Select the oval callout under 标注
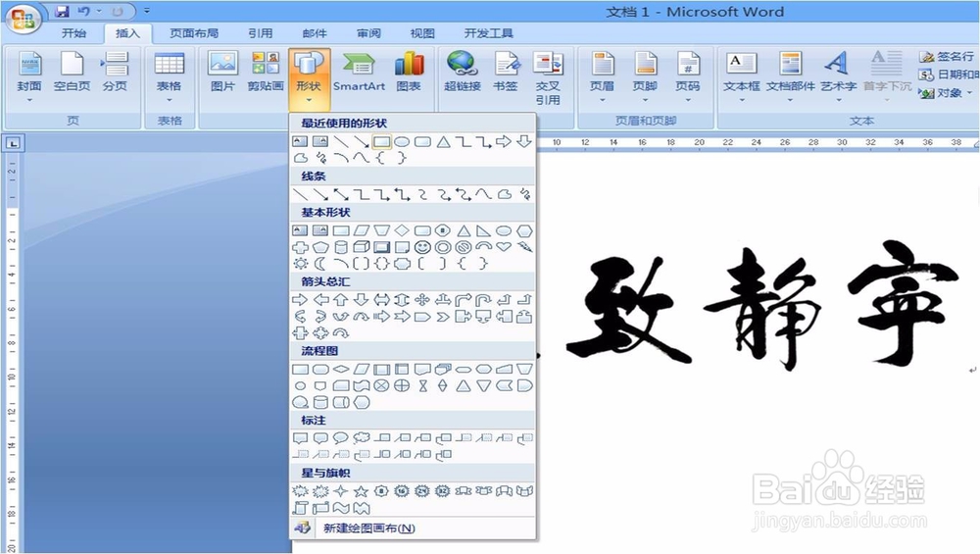Screen dimensions: 980x554 341,437
